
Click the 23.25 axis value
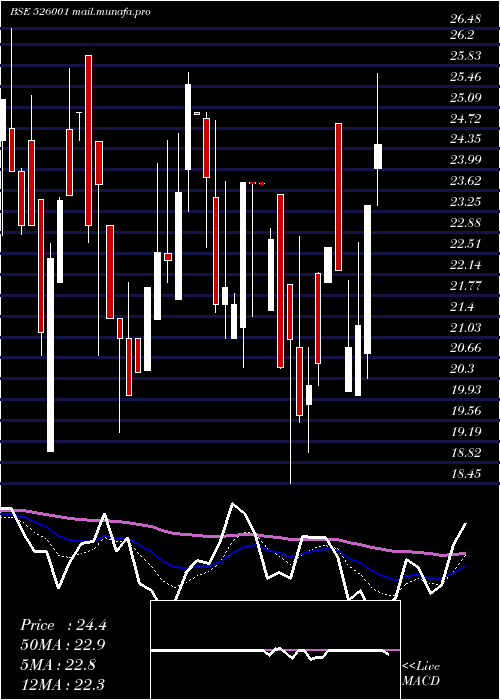tap(466, 202)
